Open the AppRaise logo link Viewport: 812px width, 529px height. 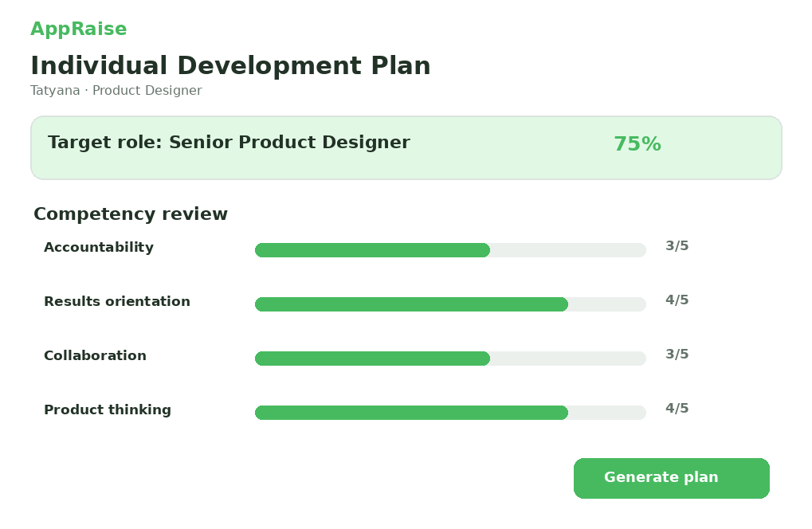click(x=79, y=29)
